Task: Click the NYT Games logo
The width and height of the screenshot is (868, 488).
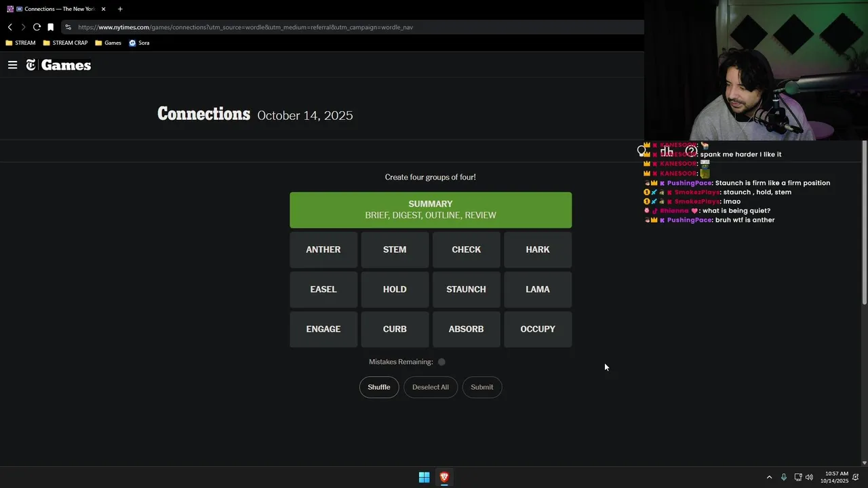Action: [x=58, y=65]
